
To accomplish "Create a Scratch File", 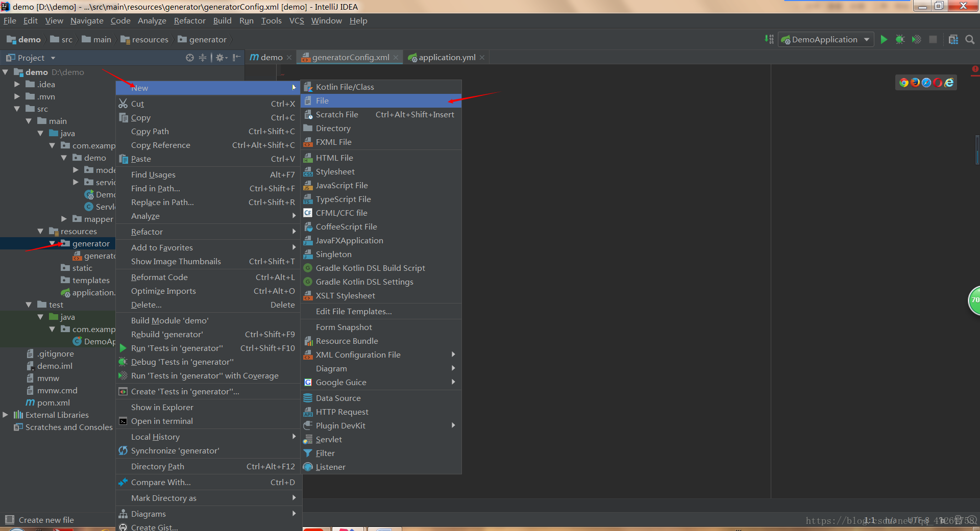I will (381, 114).
